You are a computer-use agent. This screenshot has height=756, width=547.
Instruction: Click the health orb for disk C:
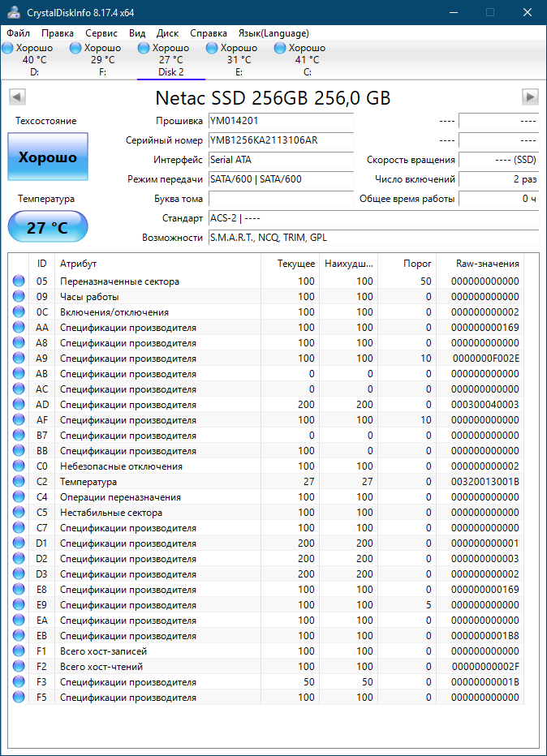(x=280, y=48)
